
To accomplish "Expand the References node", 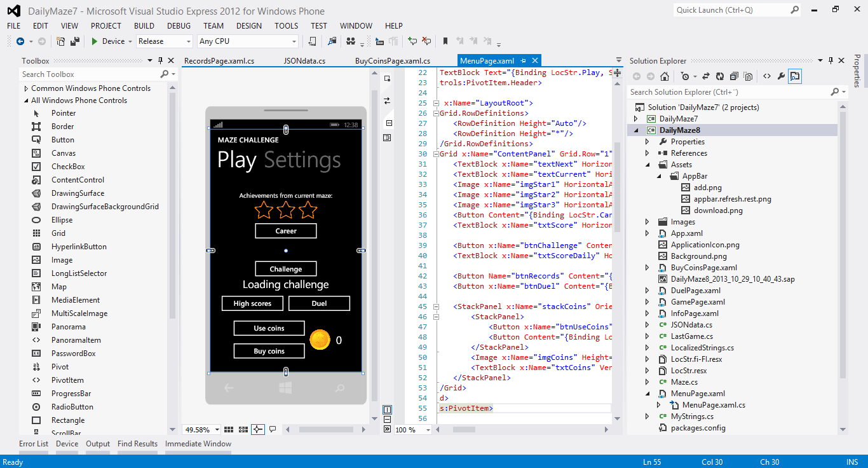I will (648, 153).
